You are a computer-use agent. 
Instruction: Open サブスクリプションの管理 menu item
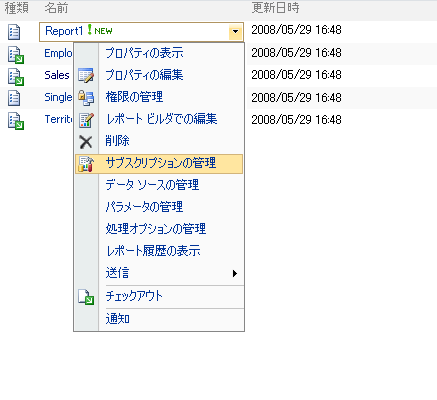pos(159,164)
